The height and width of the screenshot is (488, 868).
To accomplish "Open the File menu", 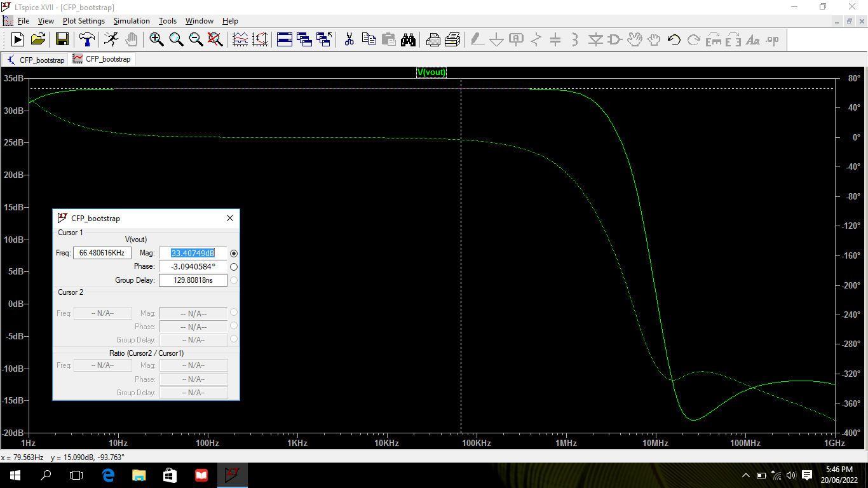I will click(x=24, y=21).
